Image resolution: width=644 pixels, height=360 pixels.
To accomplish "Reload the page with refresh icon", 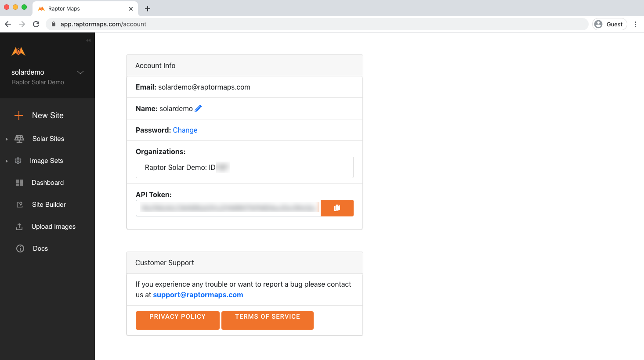I will pyautogui.click(x=36, y=24).
